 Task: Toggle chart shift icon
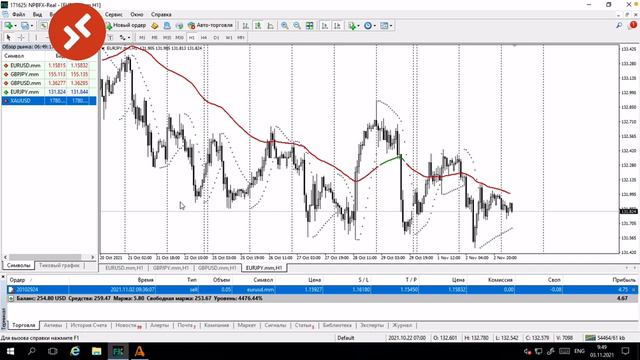coord(337,26)
